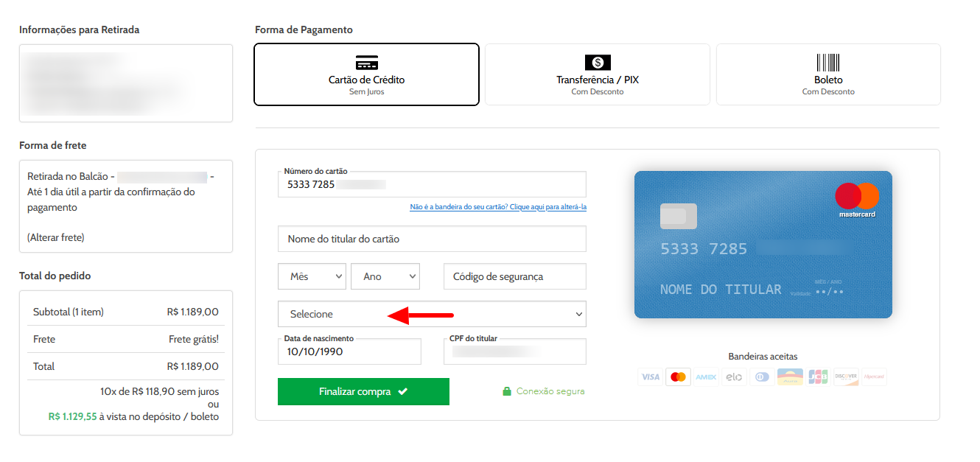980x462 pixels.
Task: Click the Conexão segura text
Action: (550, 391)
